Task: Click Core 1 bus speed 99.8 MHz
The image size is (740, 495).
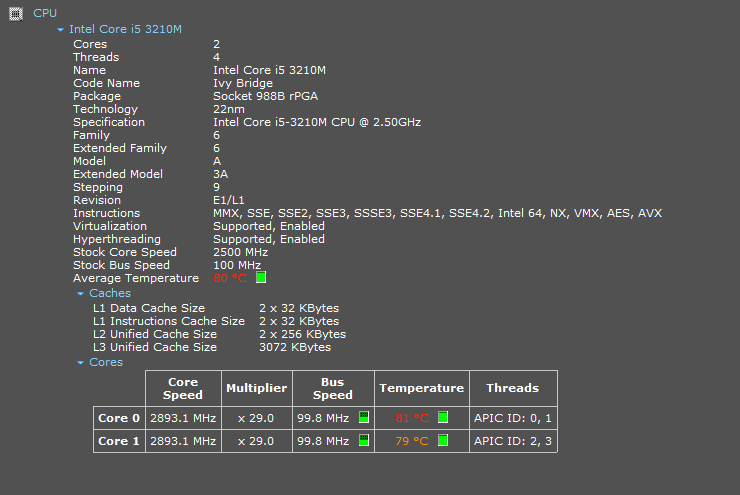Action: pos(323,441)
